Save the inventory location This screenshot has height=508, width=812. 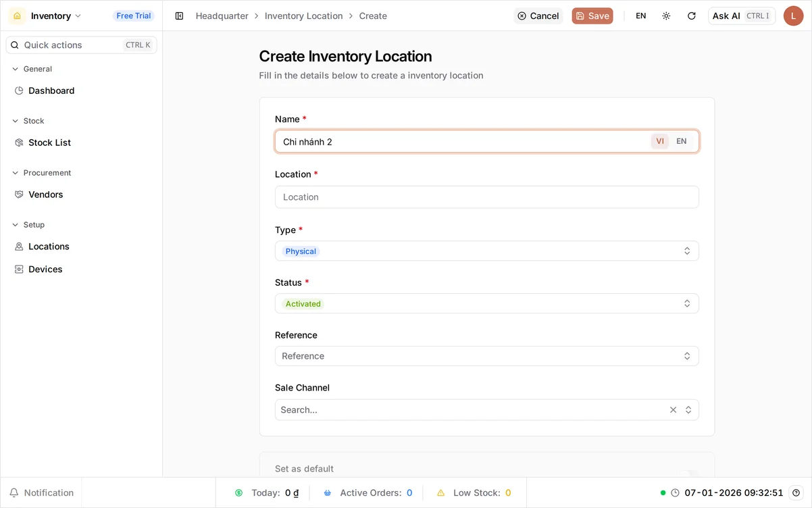pos(592,16)
